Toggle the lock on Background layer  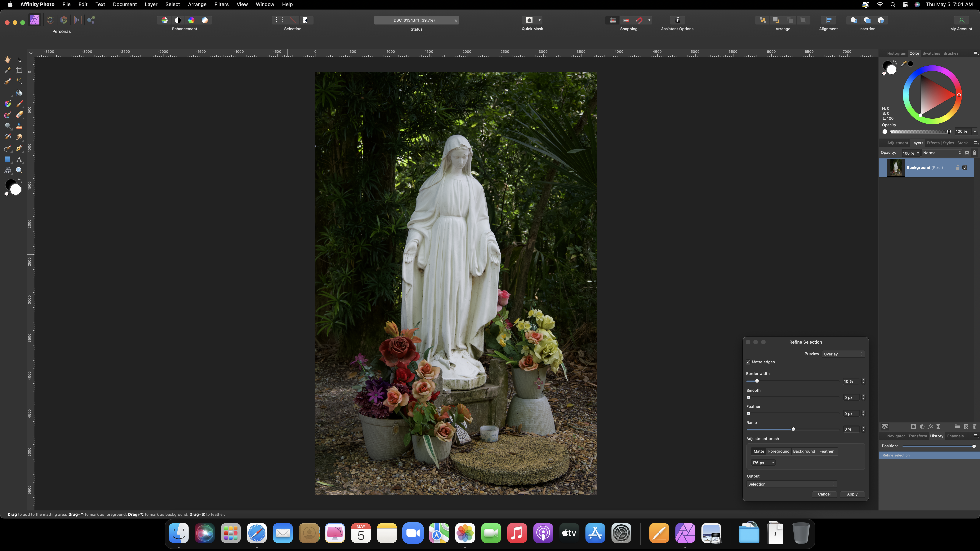958,168
